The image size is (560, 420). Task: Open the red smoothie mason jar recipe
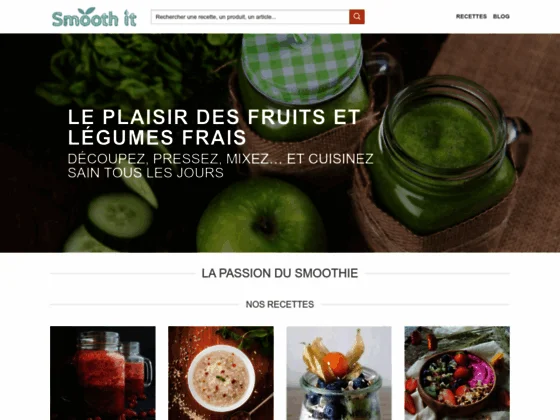(103, 373)
